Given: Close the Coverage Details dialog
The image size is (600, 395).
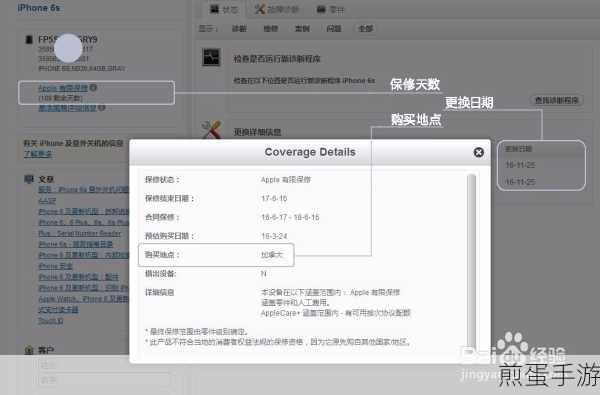Looking at the screenshot, I should coord(478,152).
